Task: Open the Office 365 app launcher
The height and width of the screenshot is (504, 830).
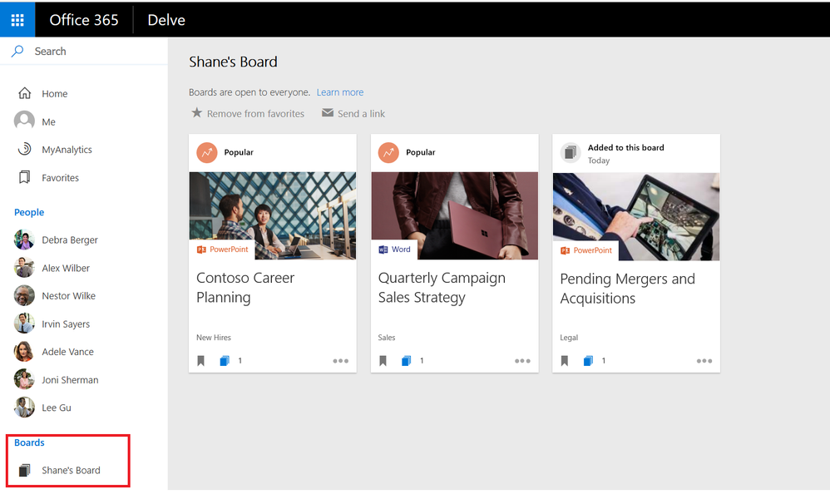Action: click(x=17, y=19)
